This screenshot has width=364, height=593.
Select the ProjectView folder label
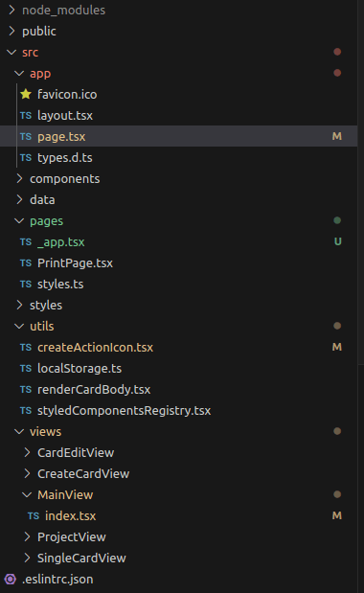click(72, 537)
